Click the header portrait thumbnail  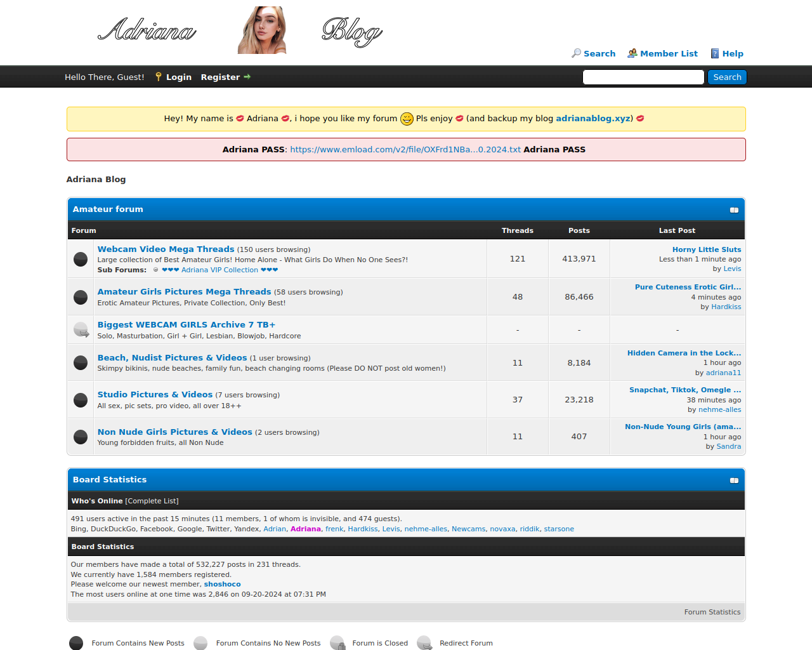[x=261, y=30]
